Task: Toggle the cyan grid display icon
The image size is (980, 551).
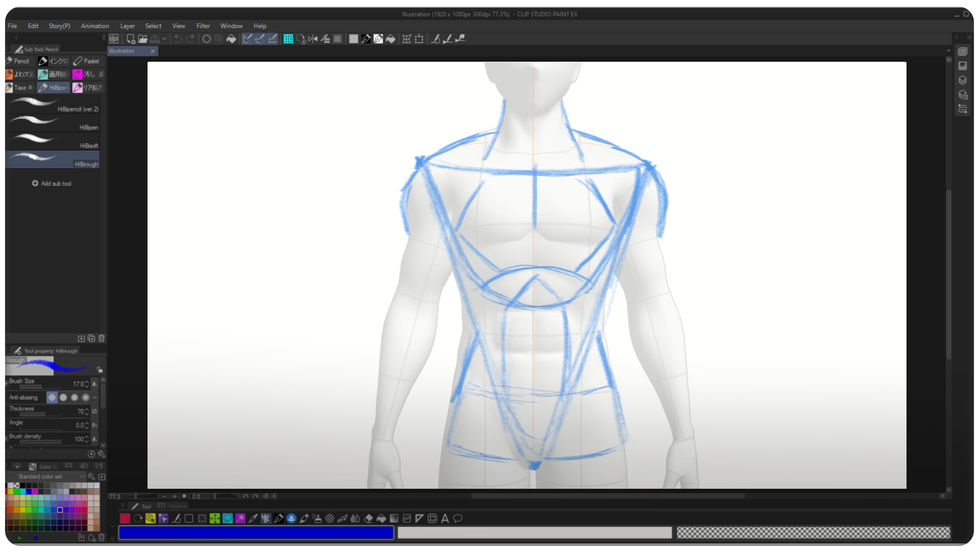Action: (x=288, y=39)
